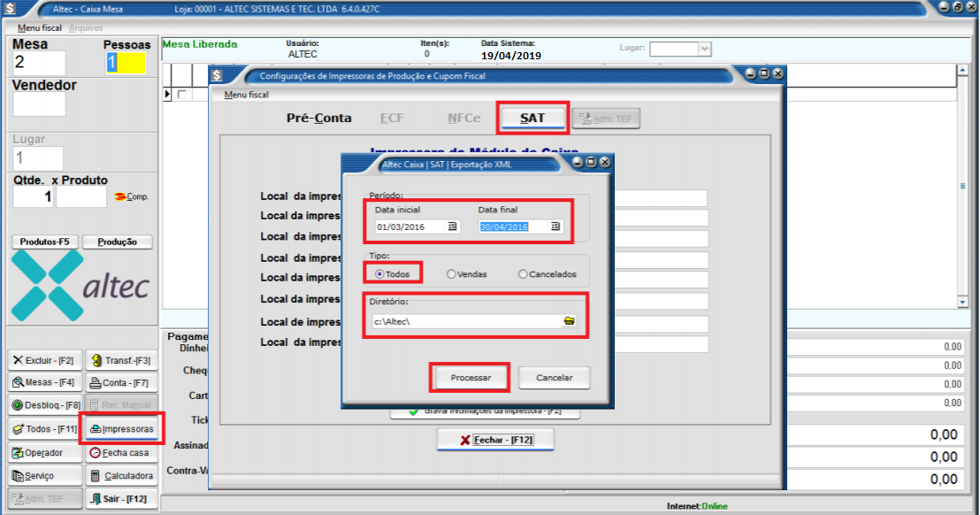The width and height of the screenshot is (980, 515).
Task: Open the Data inicial calendar picker
Action: click(x=452, y=227)
